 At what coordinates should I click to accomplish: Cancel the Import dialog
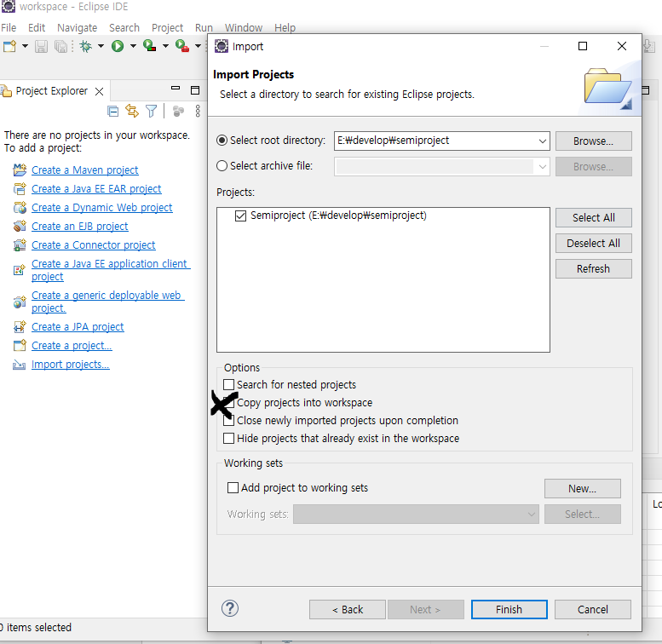point(593,609)
